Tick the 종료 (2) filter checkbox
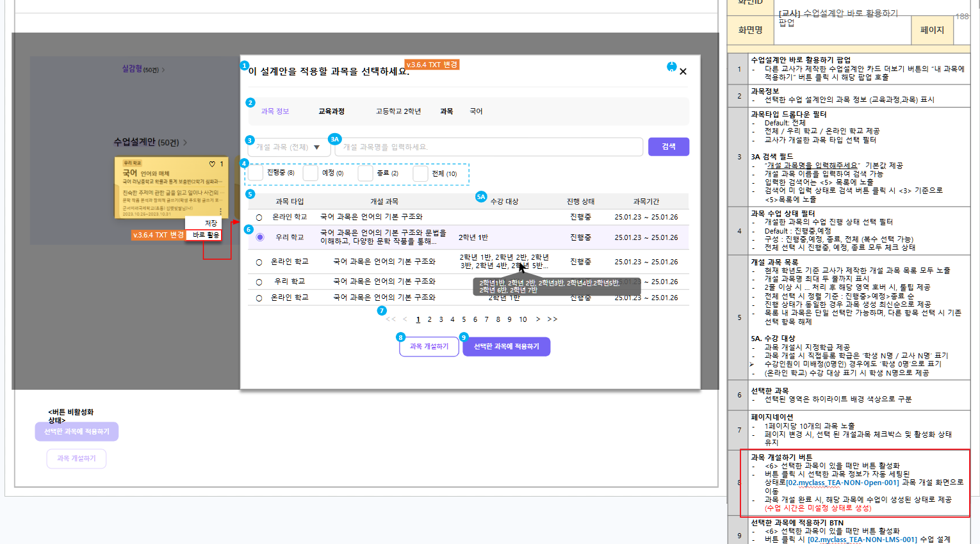The width and height of the screenshot is (980, 544). pyautogui.click(x=365, y=173)
